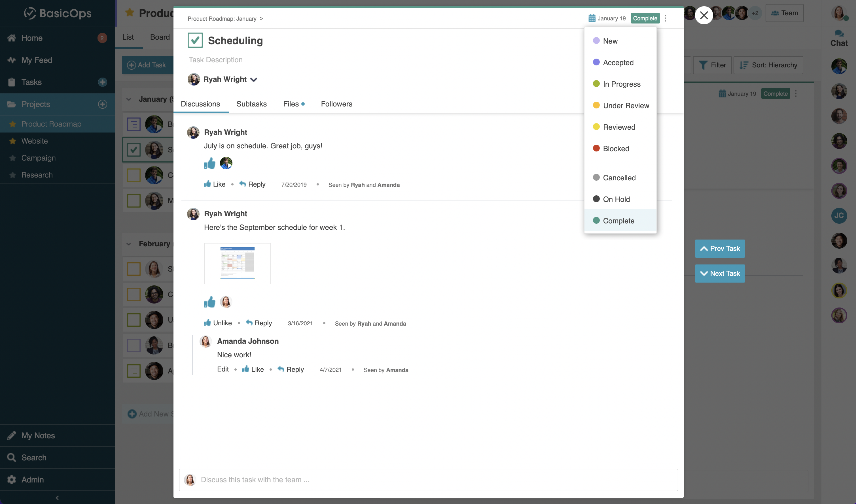Click the Chat icon in right panel
Screen dimensions: 856x504
[839, 33]
